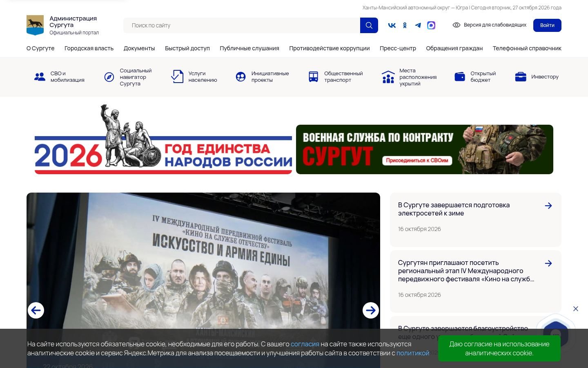This screenshot has width=588, height=368.
Task: Open the Телефонный справочник menu
Action: click(527, 48)
